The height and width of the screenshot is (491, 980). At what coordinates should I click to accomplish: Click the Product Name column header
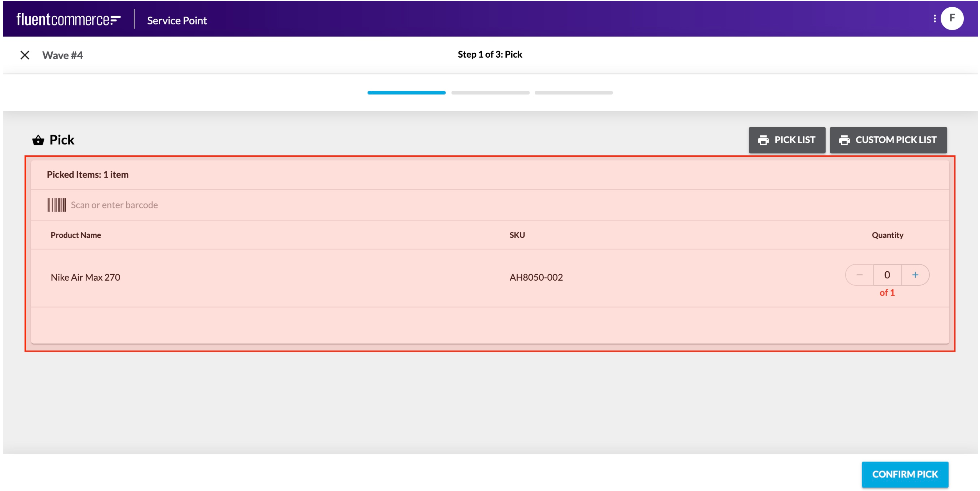point(75,235)
